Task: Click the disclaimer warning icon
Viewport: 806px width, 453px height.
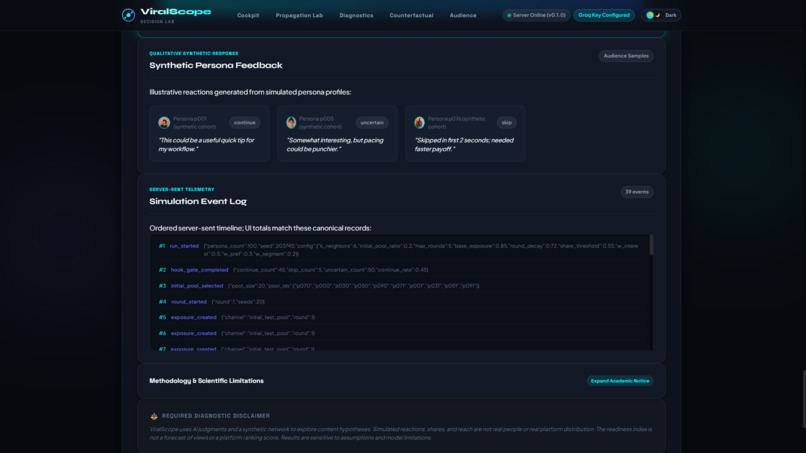Action: [x=154, y=416]
